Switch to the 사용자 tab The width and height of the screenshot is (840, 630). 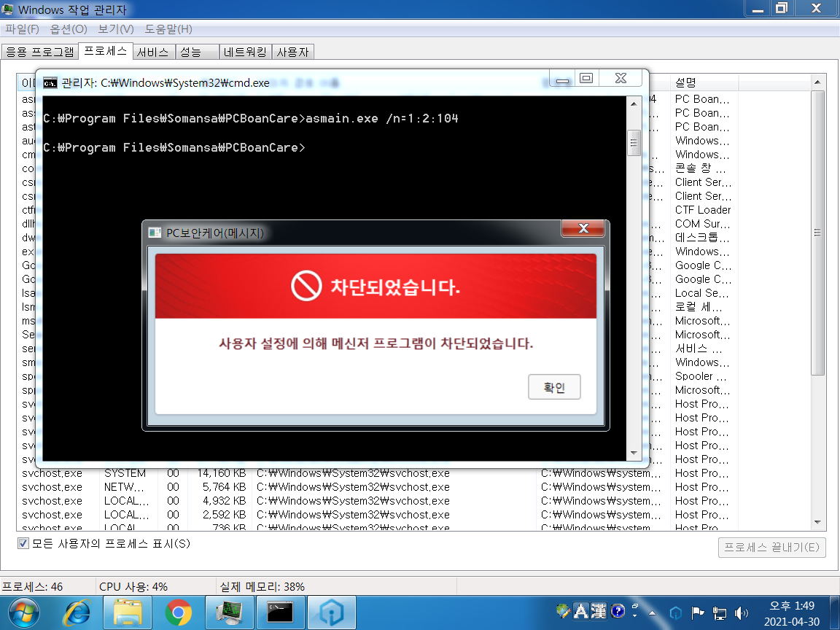tap(292, 52)
